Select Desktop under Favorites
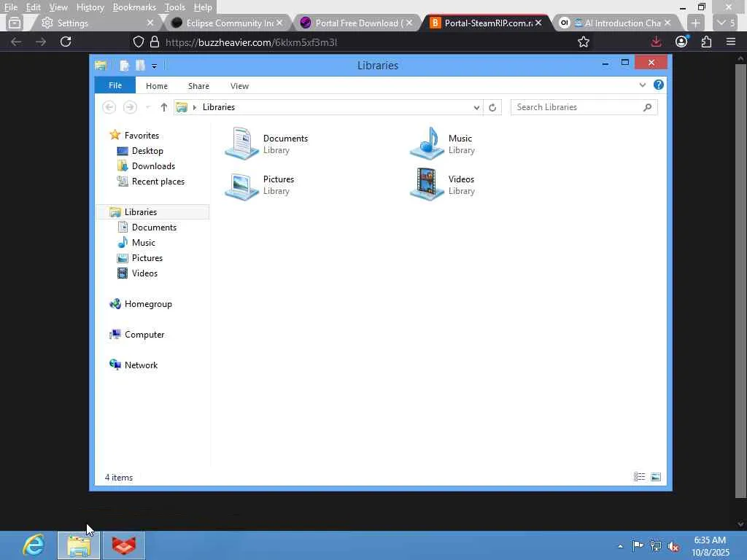Screen dimensions: 747x560 point(147,151)
